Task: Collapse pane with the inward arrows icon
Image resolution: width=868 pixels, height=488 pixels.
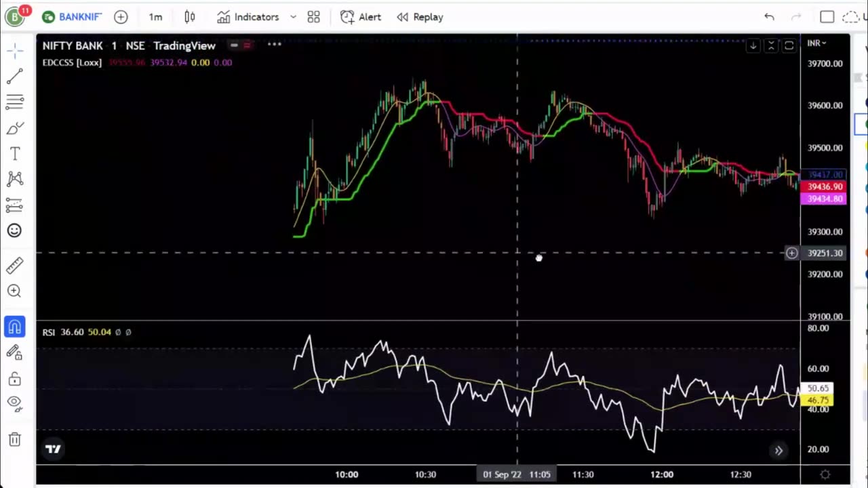Action: pyautogui.click(x=771, y=45)
